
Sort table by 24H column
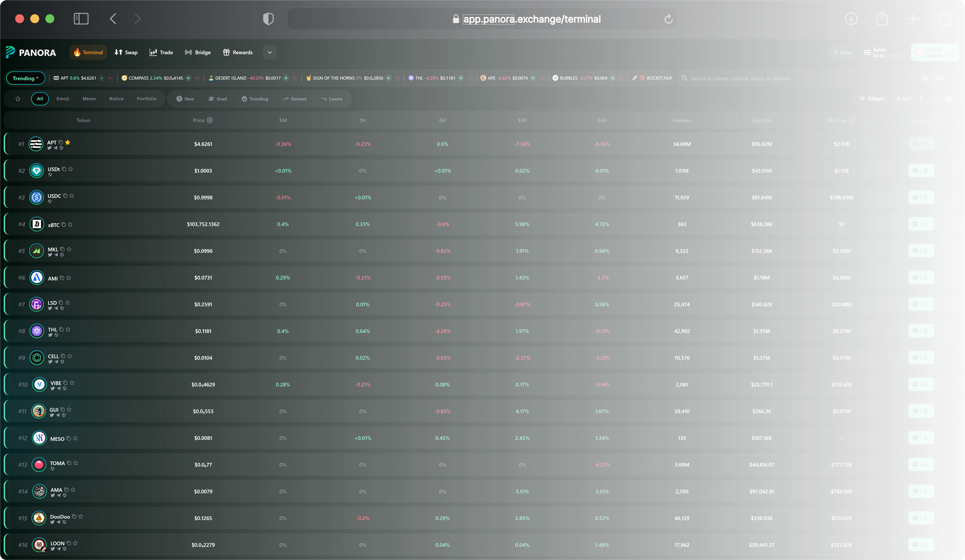[x=602, y=120]
